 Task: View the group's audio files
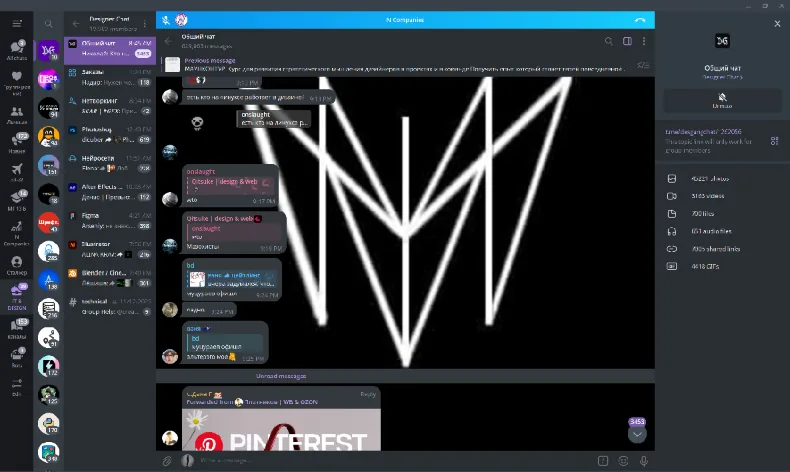[711, 231]
